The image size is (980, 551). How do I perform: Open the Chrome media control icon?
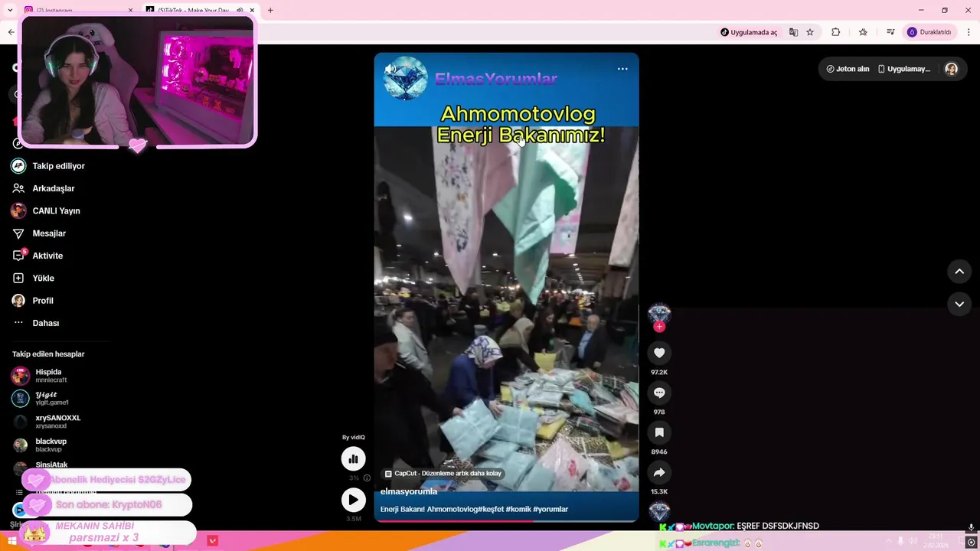coord(890,32)
